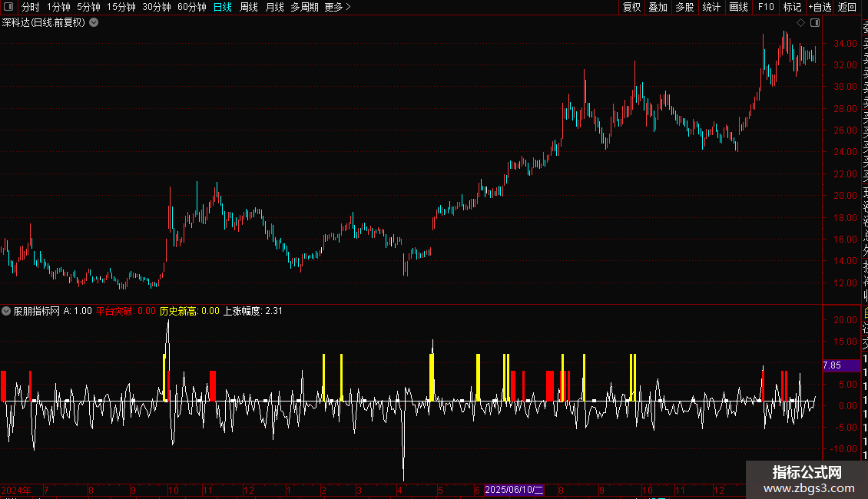
Task: Click the 2024年 label on time axis
Action: coord(16,490)
